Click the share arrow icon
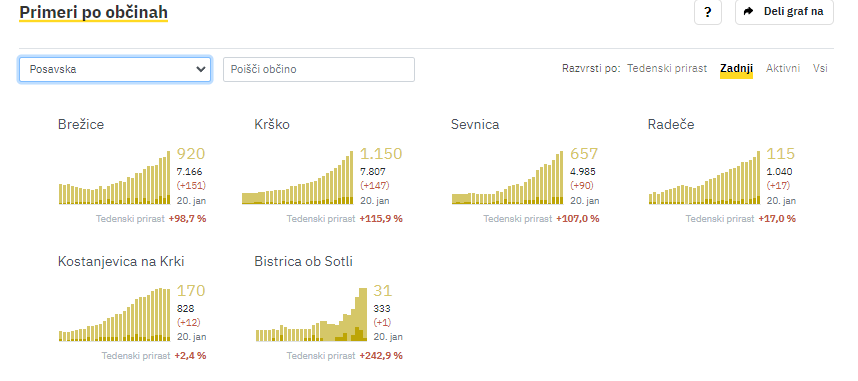This screenshot has height=381, width=858. pos(749,11)
